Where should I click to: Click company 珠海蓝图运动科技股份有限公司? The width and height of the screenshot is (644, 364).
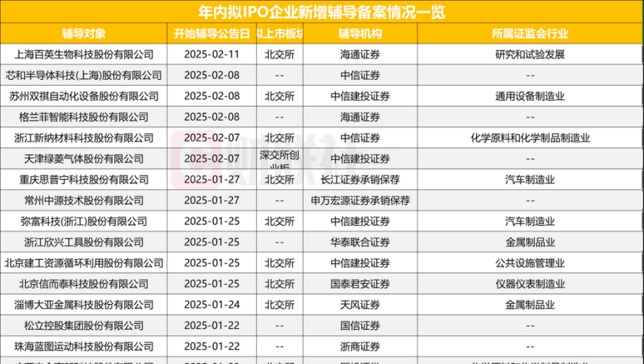click(84, 347)
